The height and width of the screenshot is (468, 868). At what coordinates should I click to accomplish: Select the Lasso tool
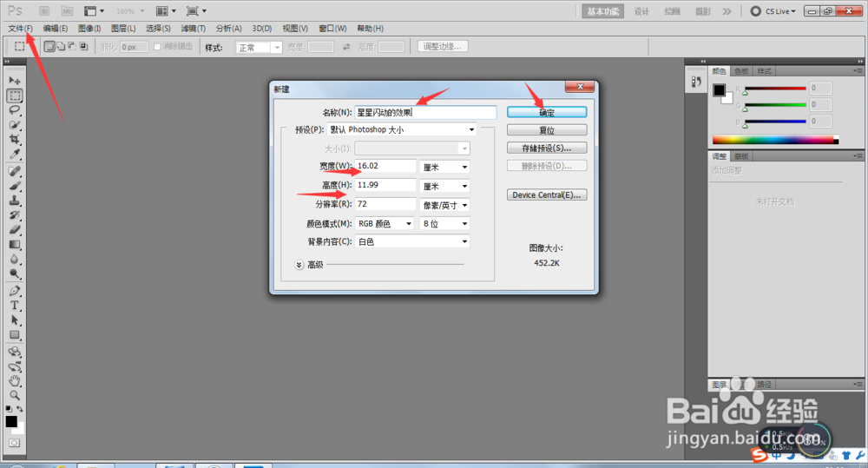pyautogui.click(x=15, y=110)
